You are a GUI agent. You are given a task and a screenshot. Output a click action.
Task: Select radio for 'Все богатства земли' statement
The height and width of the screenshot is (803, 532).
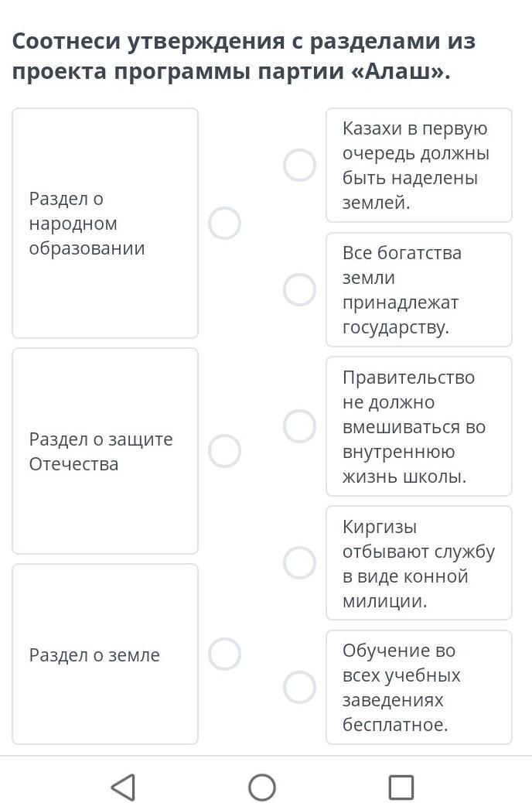299,289
